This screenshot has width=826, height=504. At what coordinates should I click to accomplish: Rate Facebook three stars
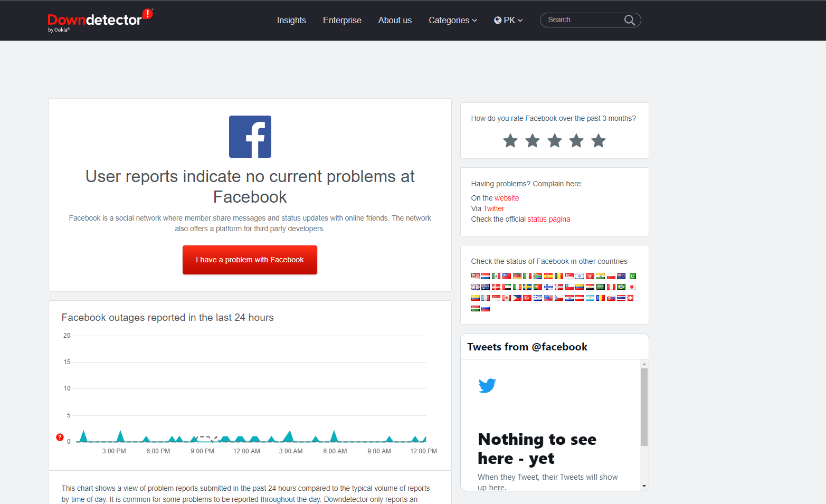(555, 141)
